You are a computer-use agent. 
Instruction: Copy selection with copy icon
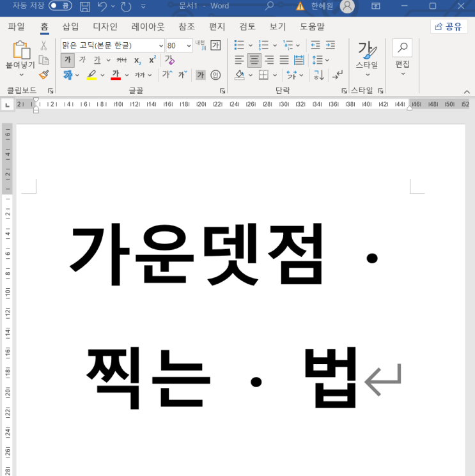coord(43,60)
